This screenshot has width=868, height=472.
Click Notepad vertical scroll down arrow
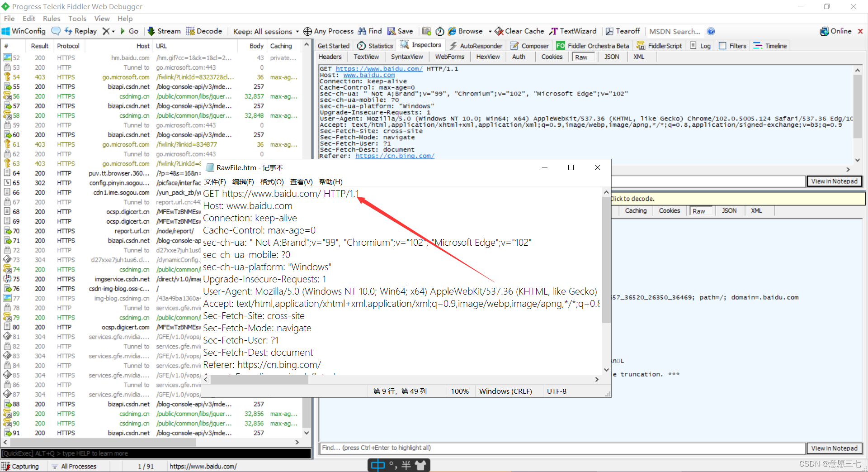(x=607, y=370)
